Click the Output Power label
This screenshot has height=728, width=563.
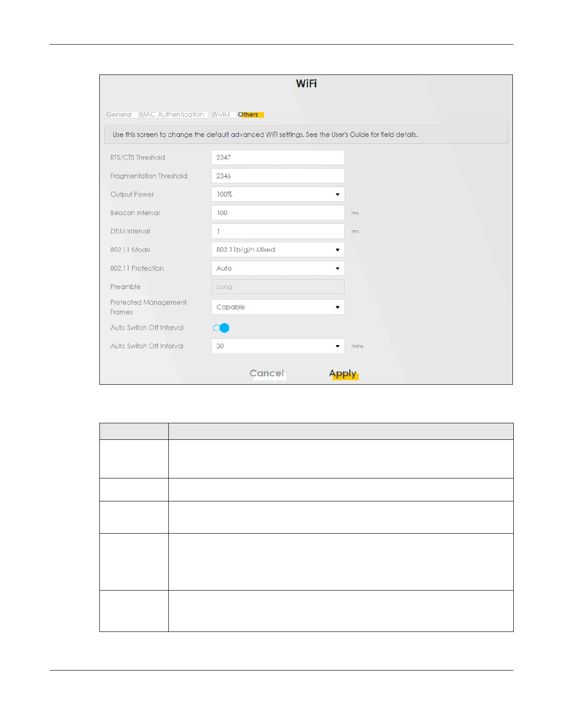[132, 194]
